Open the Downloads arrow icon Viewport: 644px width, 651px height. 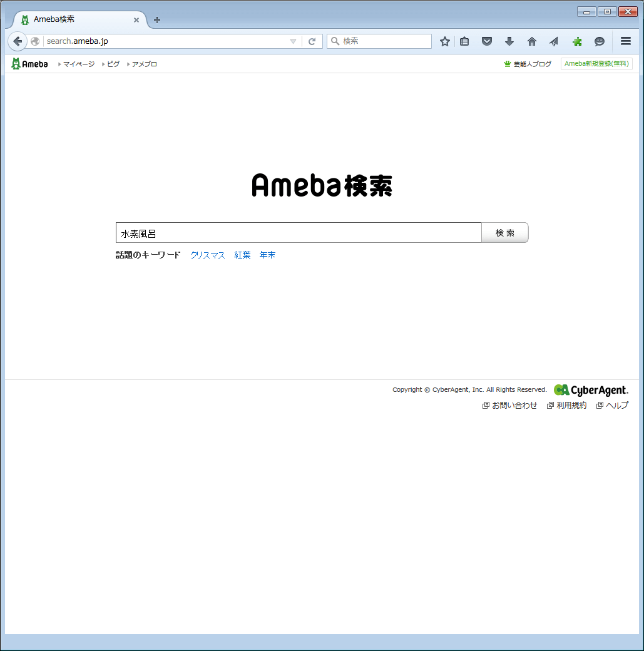509,41
